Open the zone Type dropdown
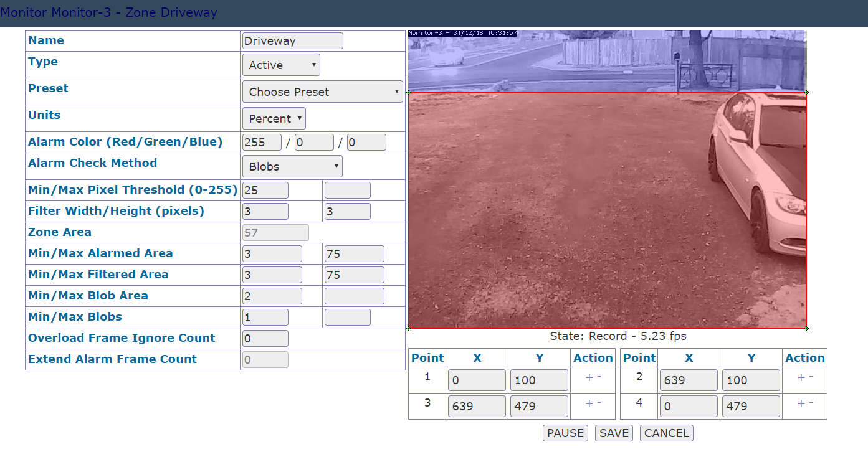The image size is (868, 462). click(280, 64)
